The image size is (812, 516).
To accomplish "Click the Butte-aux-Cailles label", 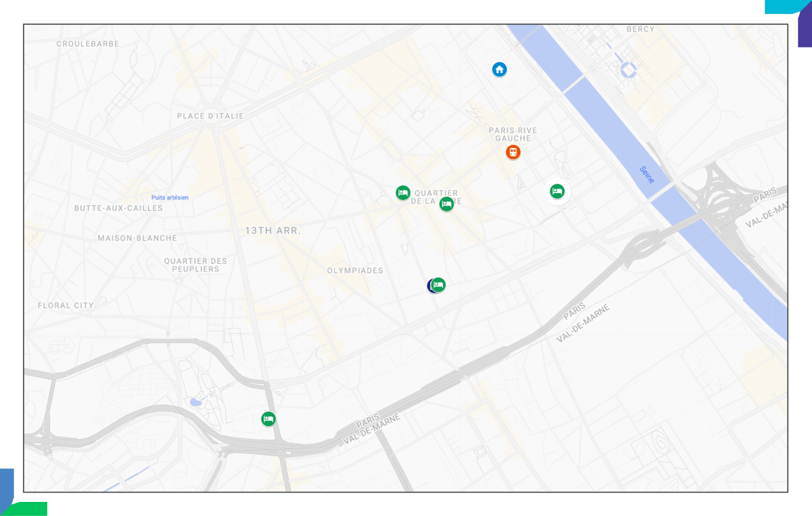I will click(x=119, y=208).
